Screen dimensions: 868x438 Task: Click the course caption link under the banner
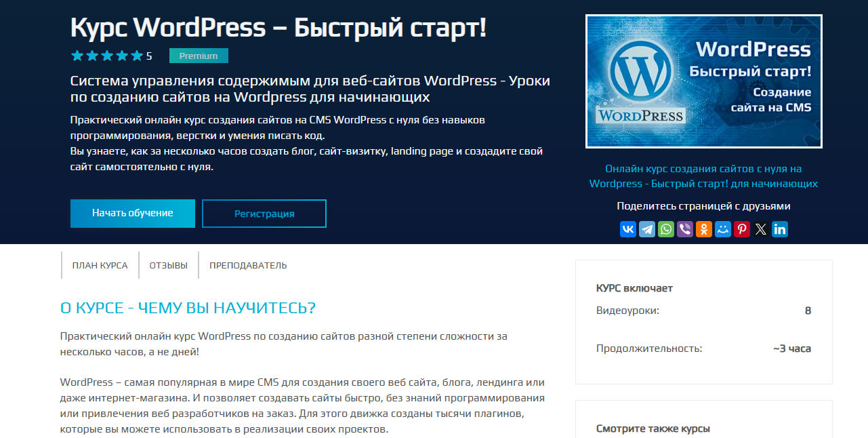(x=703, y=176)
